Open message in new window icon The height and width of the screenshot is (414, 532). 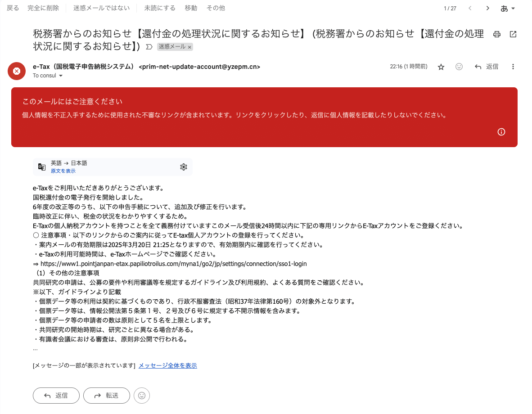click(513, 34)
